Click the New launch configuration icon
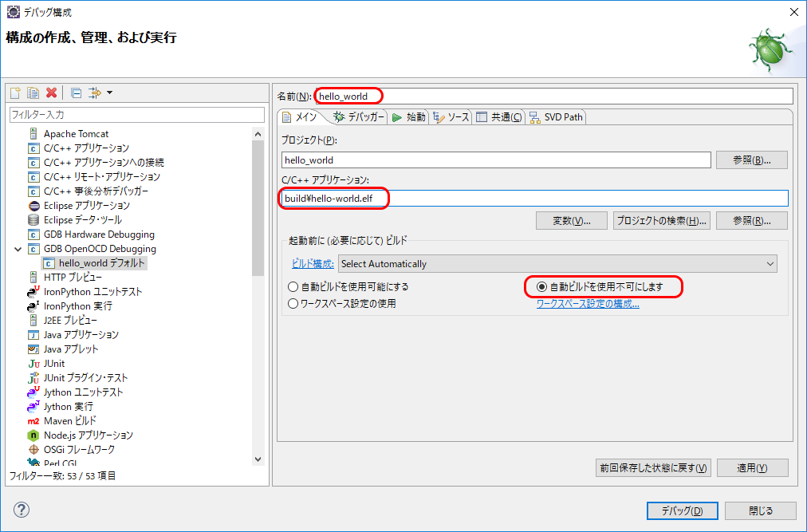This screenshot has width=807, height=532. pyautogui.click(x=15, y=93)
